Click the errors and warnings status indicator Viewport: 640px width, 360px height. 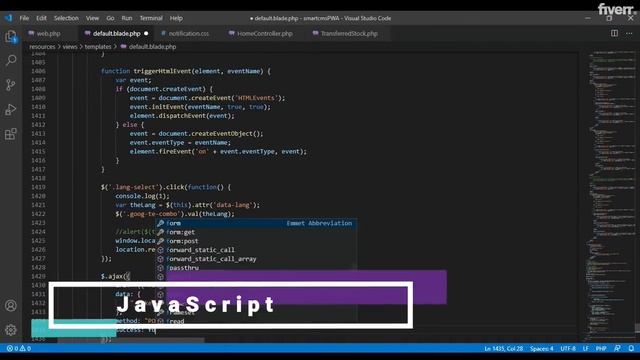[19, 348]
